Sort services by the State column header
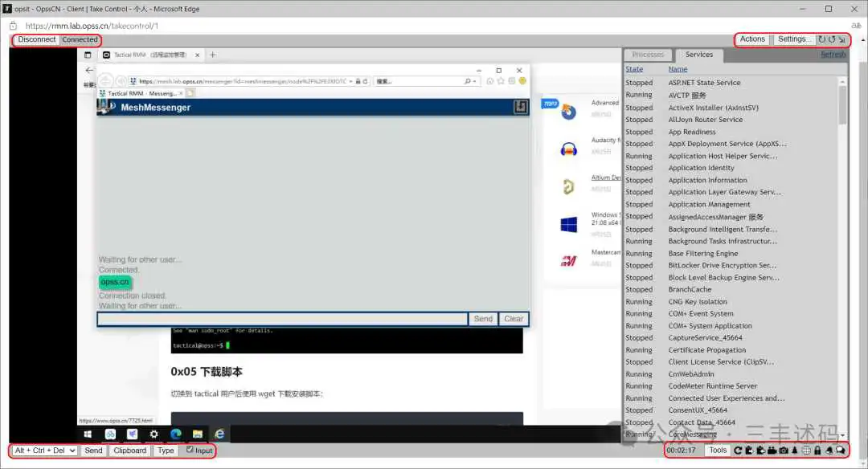 [634, 69]
